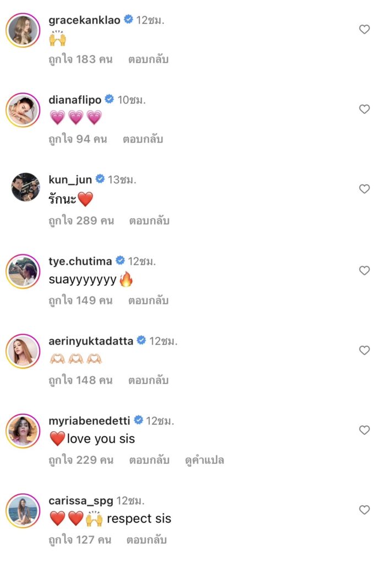Like aerinyuktadatta's comment heart icon

coord(364,350)
